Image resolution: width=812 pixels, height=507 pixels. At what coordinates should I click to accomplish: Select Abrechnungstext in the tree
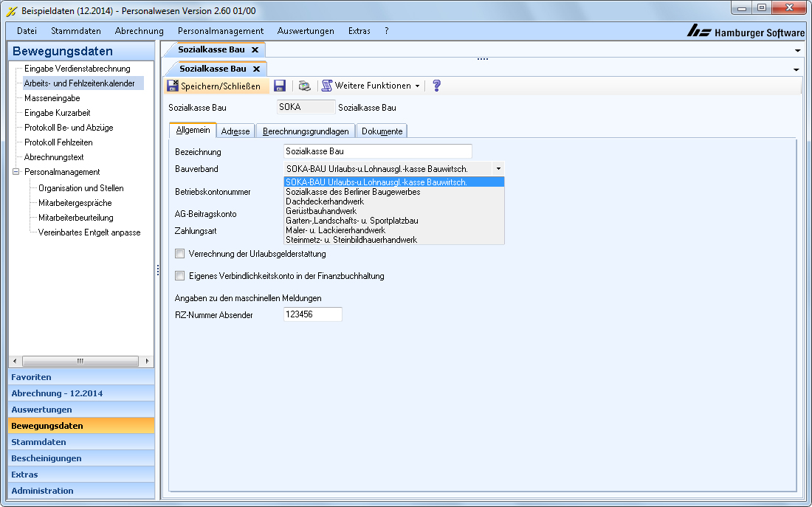tap(54, 157)
